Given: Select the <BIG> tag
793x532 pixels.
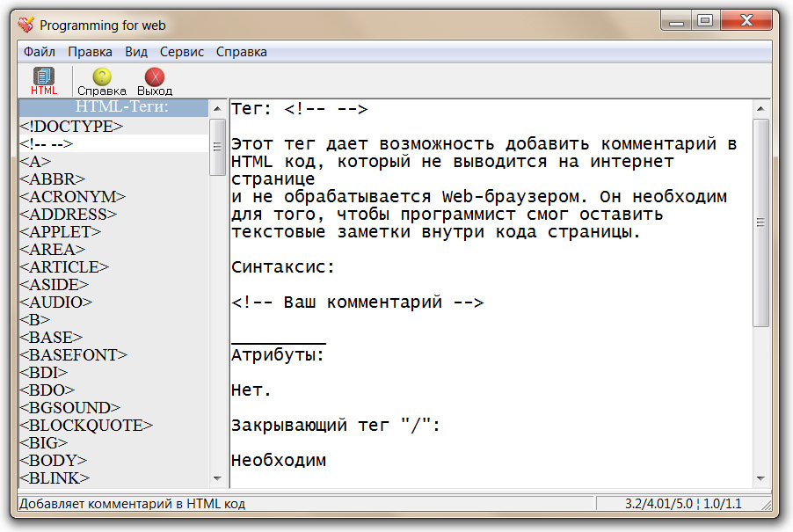Looking at the screenshot, I should tap(113, 442).
